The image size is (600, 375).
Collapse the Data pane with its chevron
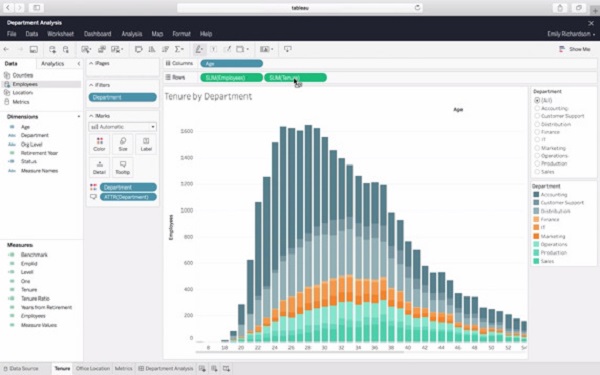click(x=79, y=64)
